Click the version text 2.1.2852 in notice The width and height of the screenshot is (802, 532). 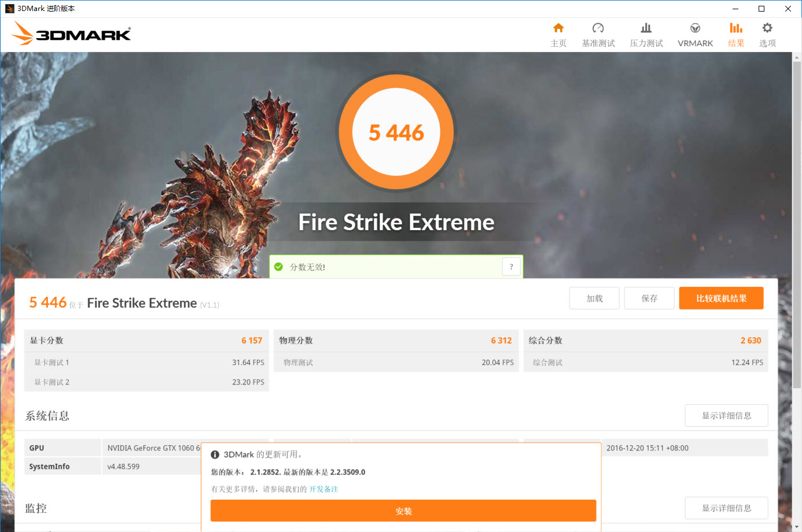click(266, 472)
